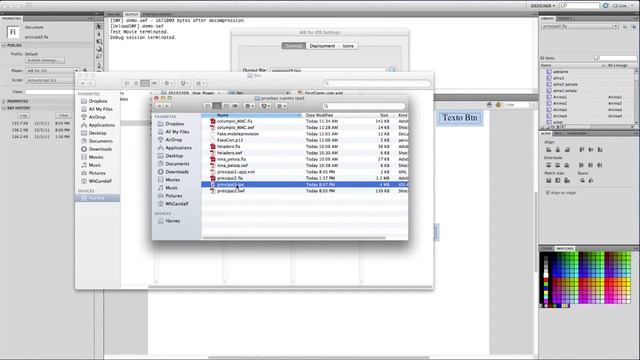This screenshot has width=640, height=360.
Task: Select the 3D Rotation tool in Flash toolbar
Action: click(99, 49)
